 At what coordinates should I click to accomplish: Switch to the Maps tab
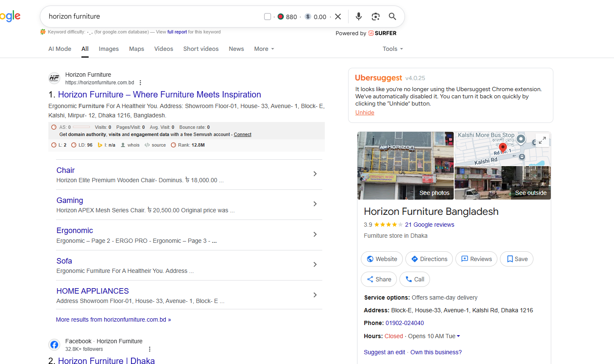click(x=137, y=49)
